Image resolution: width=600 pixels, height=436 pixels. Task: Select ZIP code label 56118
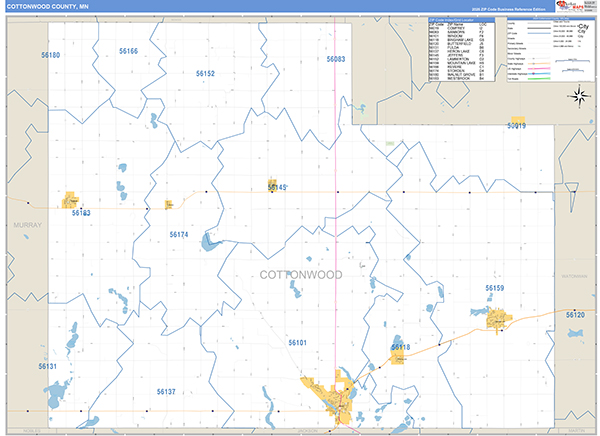click(x=401, y=347)
